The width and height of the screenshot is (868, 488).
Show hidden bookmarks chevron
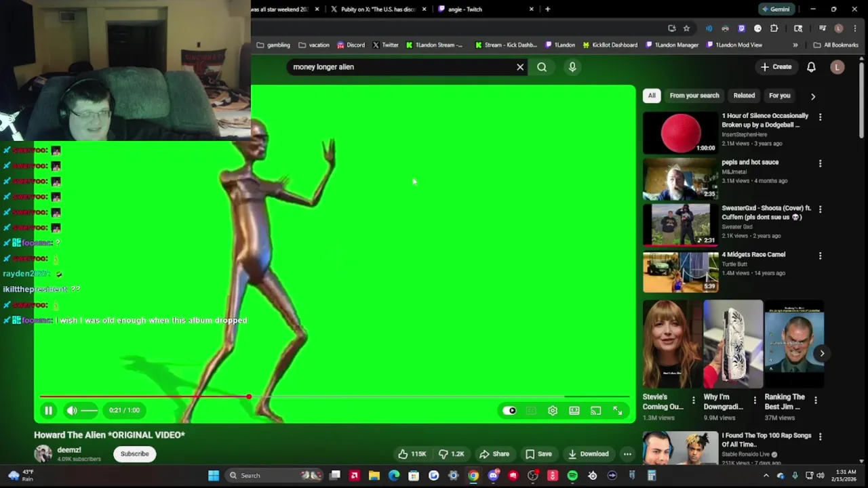795,45
